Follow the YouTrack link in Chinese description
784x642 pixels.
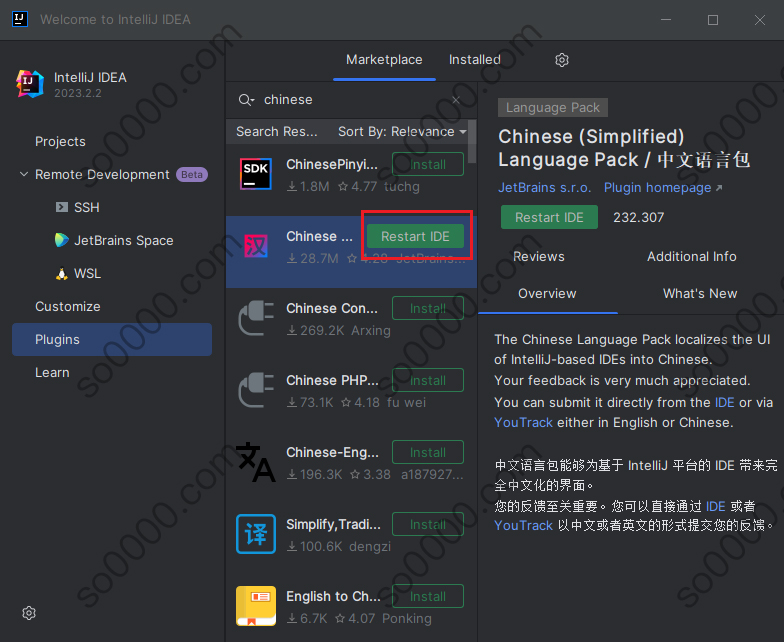click(523, 525)
